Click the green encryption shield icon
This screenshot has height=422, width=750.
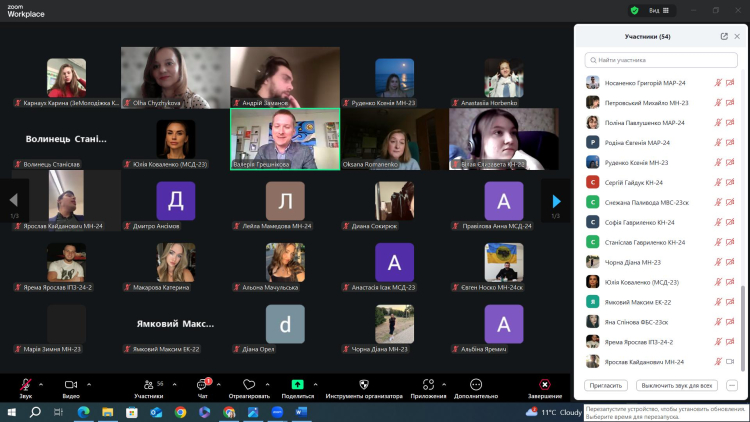tap(634, 10)
